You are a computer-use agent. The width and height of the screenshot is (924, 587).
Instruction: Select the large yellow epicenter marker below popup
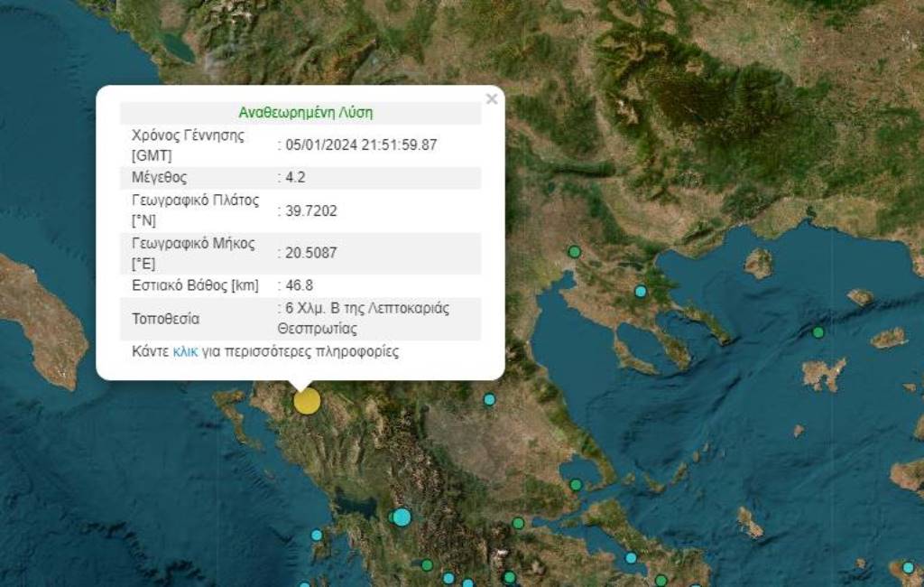[308, 401]
